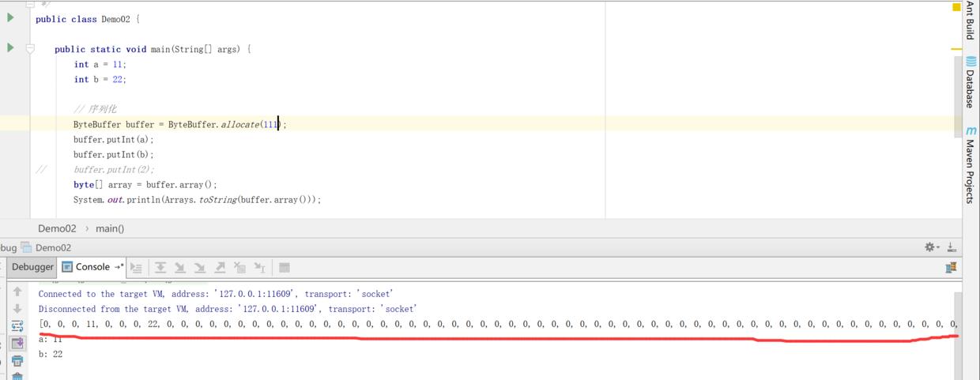Collapse the main method fold marker

30,49
